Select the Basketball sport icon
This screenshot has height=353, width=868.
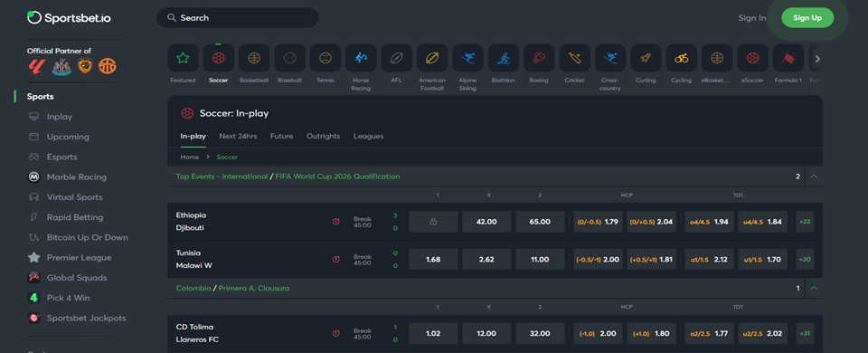pyautogui.click(x=254, y=58)
